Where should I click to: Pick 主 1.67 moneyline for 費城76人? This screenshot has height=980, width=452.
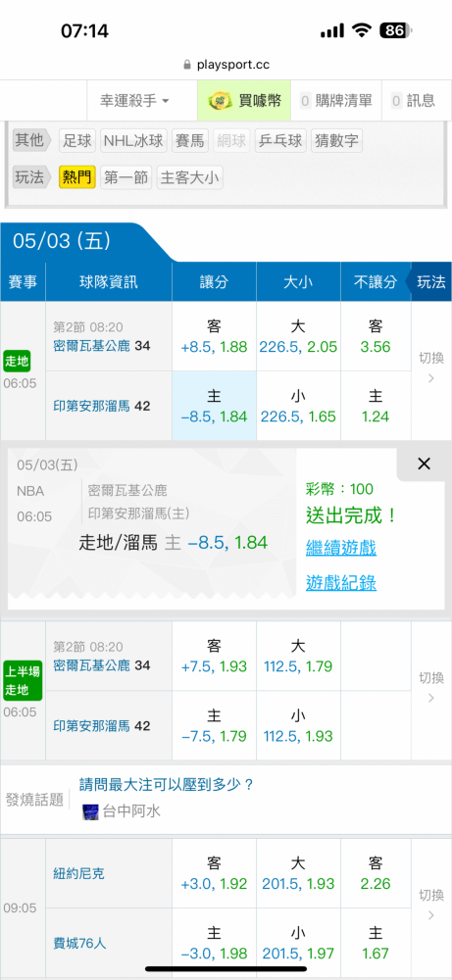pos(376,943)
